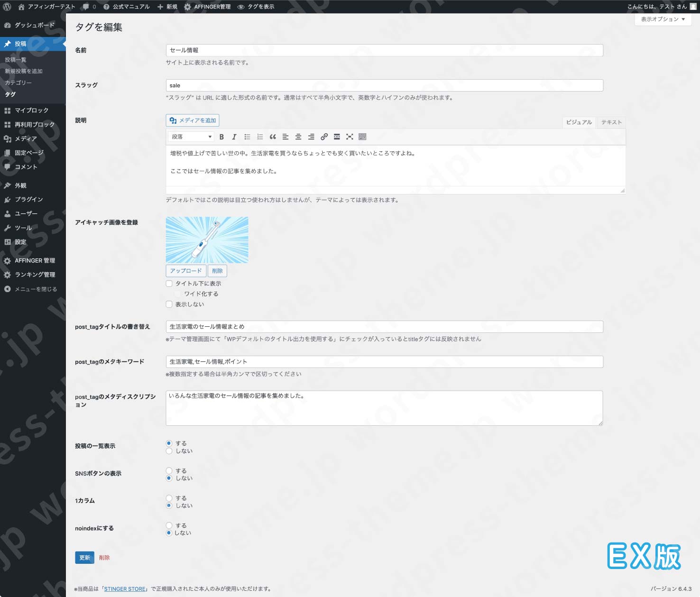
Task: Check the タイトル下に表示 checkbox
Action: click(169, 283)
